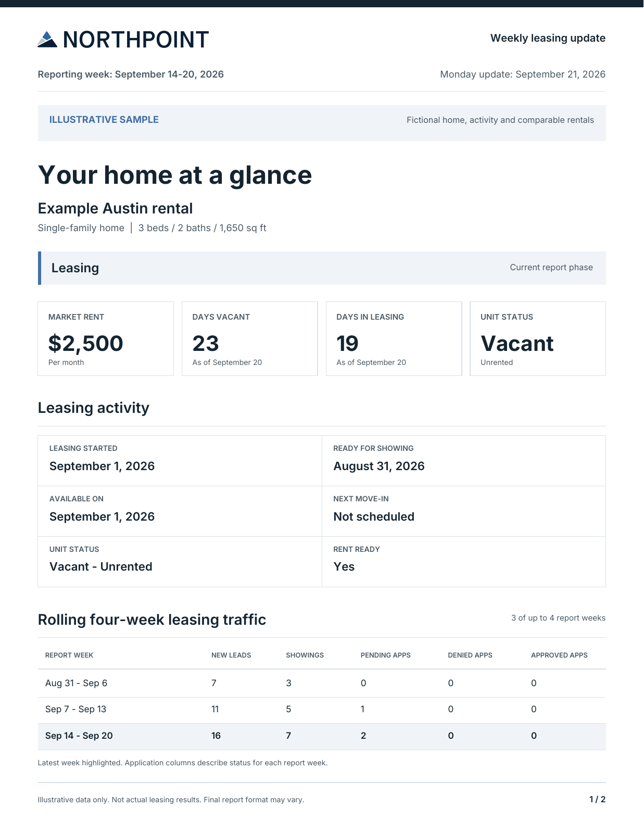Select 'Reporting week: September 14-20, 2026'
The height and width of the screenshot is (833, 644).
[131, 74]
